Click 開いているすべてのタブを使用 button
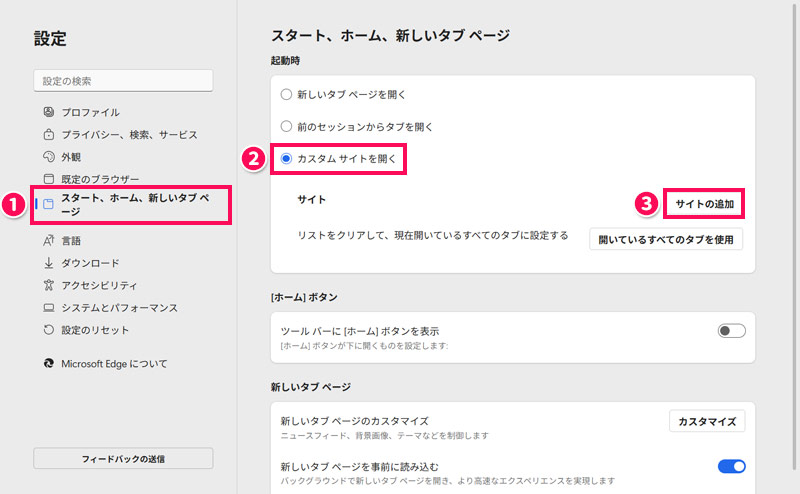This screenshot has width=800, height=494. click(x=666, y=239)
